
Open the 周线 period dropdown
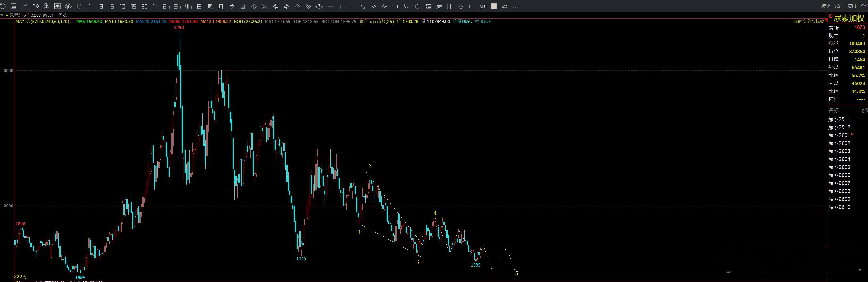click(x=64, y=15)
